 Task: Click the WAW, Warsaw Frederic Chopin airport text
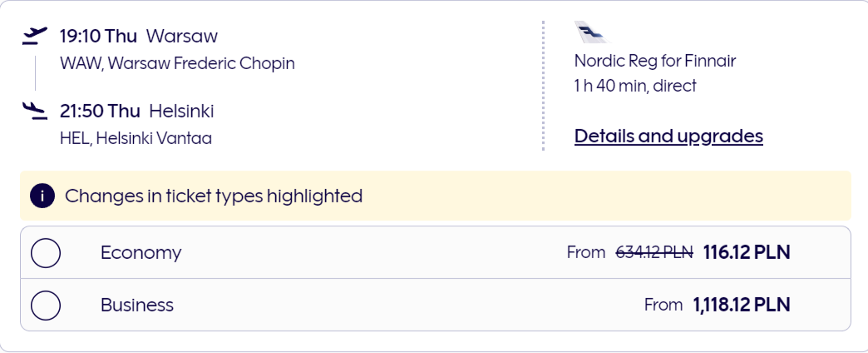(177, 63)
